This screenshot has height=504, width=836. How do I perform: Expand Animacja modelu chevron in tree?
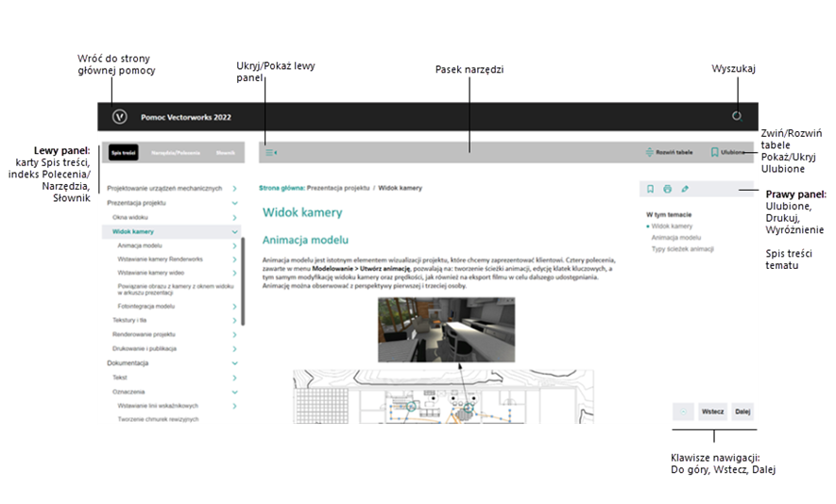click(234, 245)
